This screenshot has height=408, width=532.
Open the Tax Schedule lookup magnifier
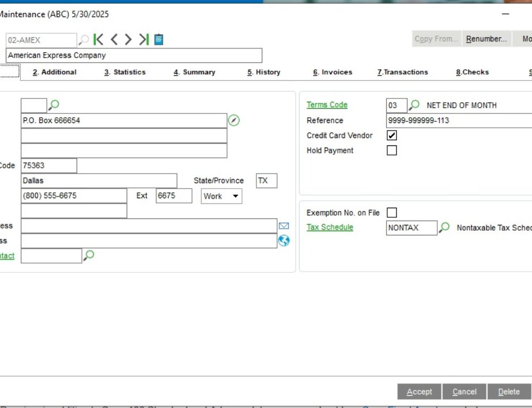[x=444, y=227]
